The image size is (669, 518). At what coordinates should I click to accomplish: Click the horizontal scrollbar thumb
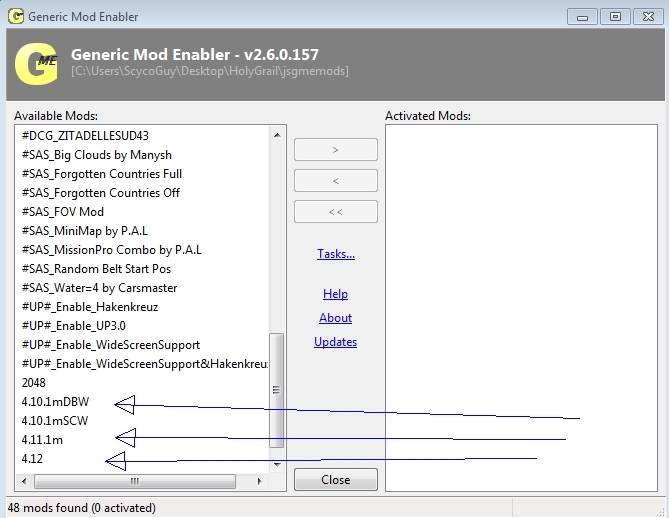click(x=134, y=481)
